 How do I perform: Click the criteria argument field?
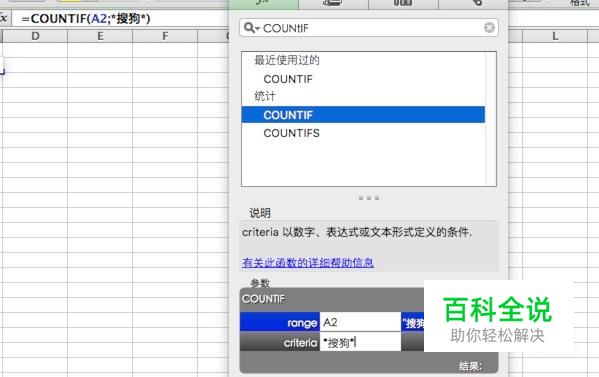(x=360, y=342)
